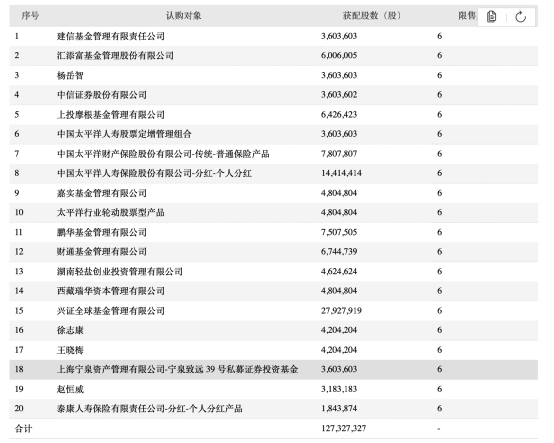Select row 财通基金管理有限公司
This screenshot has width=554, height=443.
click(274, 252)
